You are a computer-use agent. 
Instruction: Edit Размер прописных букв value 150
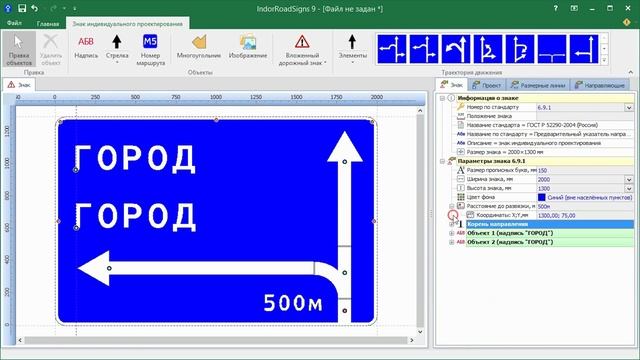coord(585,170)
